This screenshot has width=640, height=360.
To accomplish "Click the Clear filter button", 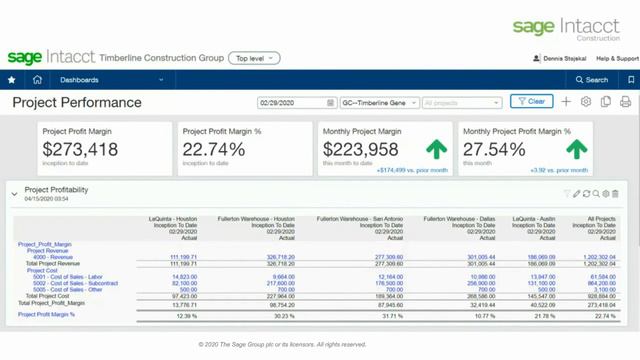I will [x=531, y=101].
